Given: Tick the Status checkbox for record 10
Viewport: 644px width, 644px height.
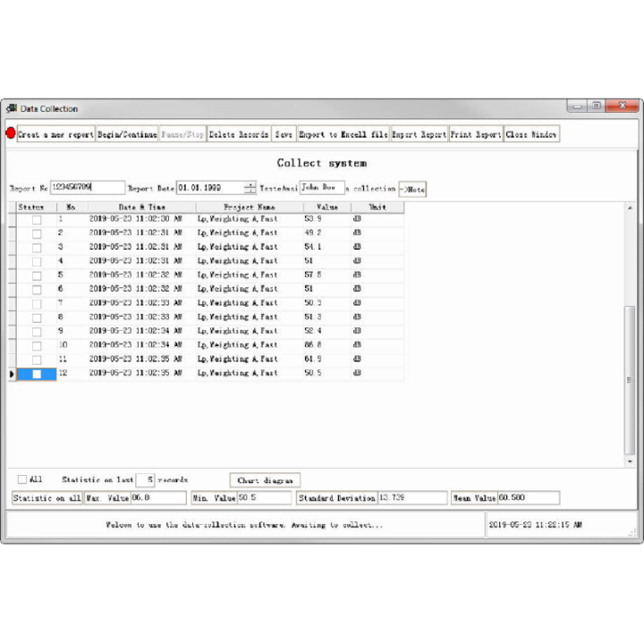Looking at the screenshot, I should pyautogui.click(x=37, y=346).
